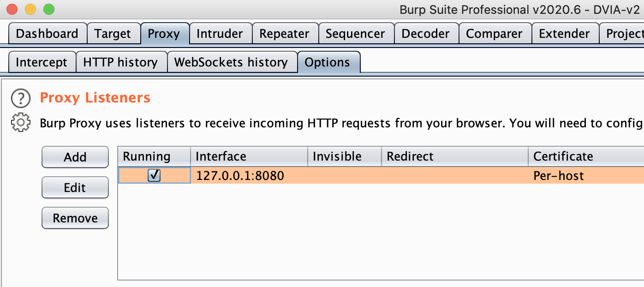
Task: Select the Proxy tab
Action: (164, 34)
